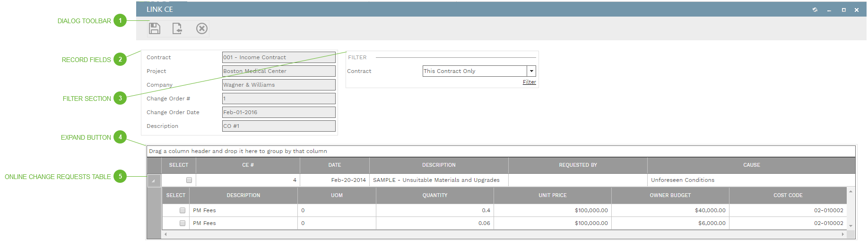Click the Company field Wagner & Williams

coord(279,85)
